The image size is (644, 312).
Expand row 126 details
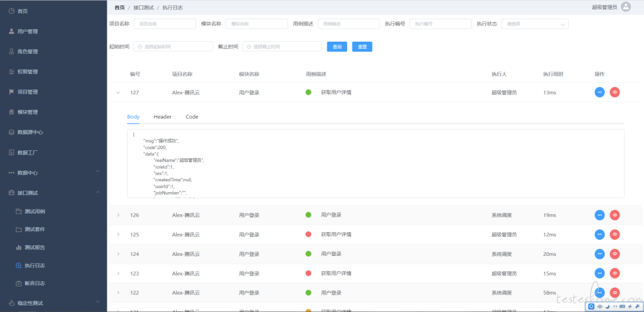118,215
